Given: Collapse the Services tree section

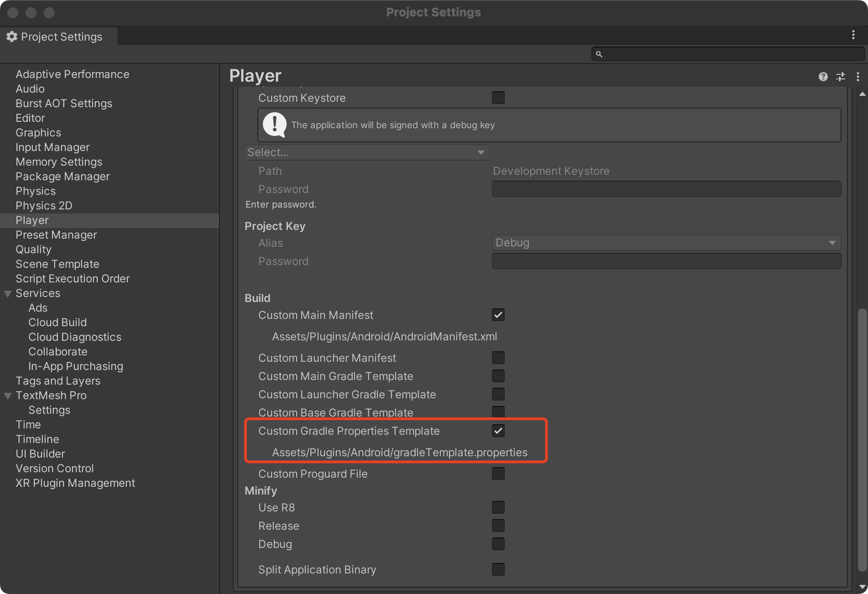Looking at the screenshot, I should point(8,294).
